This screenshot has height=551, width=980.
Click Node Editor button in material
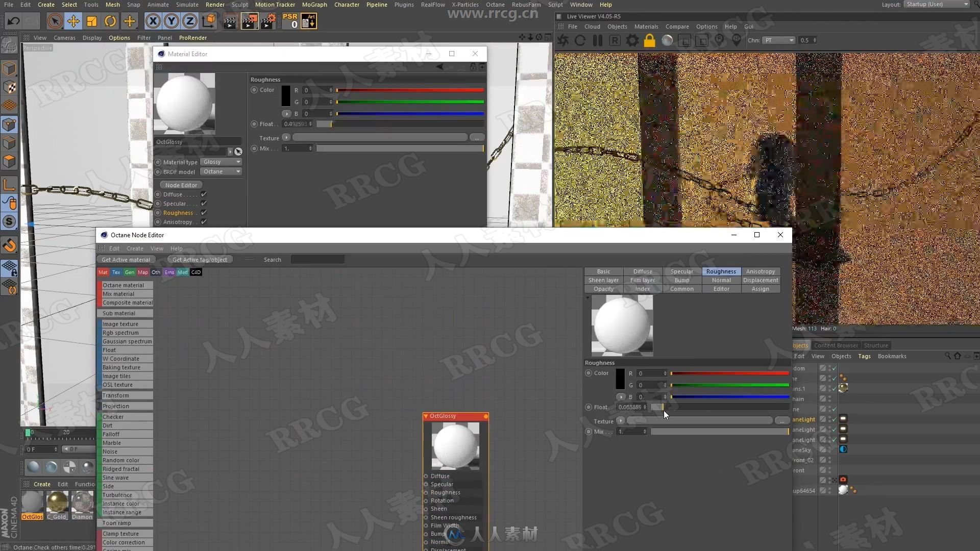pyautogui.click(x=181, y=184)
